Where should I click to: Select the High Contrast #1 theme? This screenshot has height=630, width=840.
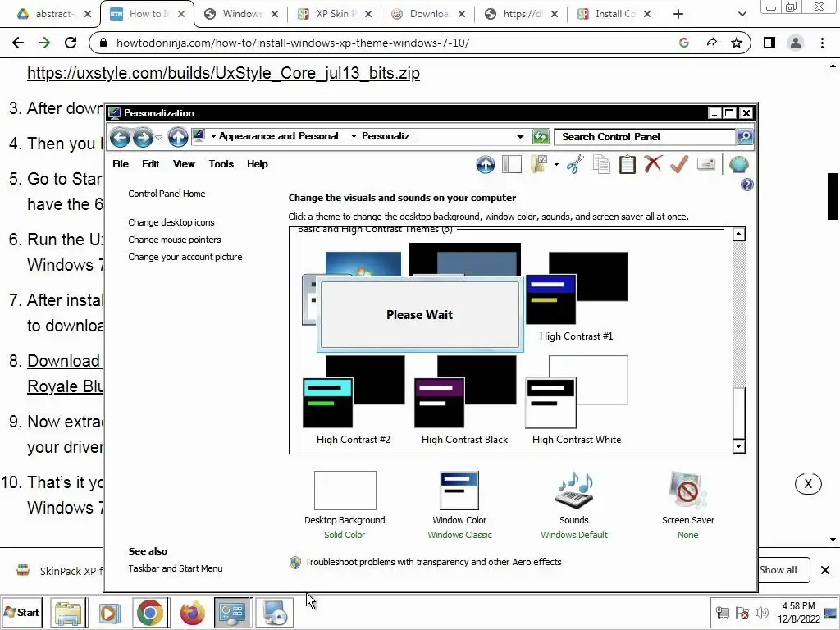point(577,297)
